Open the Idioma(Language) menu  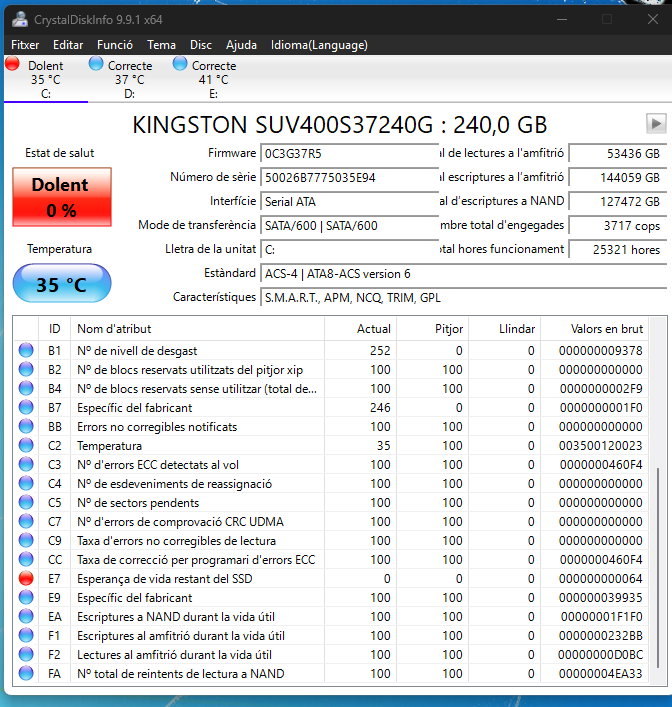pyautogui.click(x=319, y=45)
